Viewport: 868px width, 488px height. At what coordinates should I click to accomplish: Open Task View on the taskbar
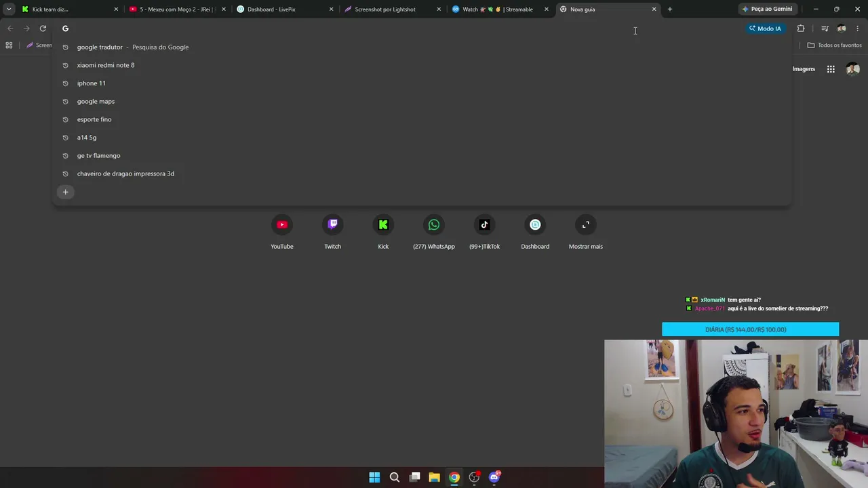(414, 477)
